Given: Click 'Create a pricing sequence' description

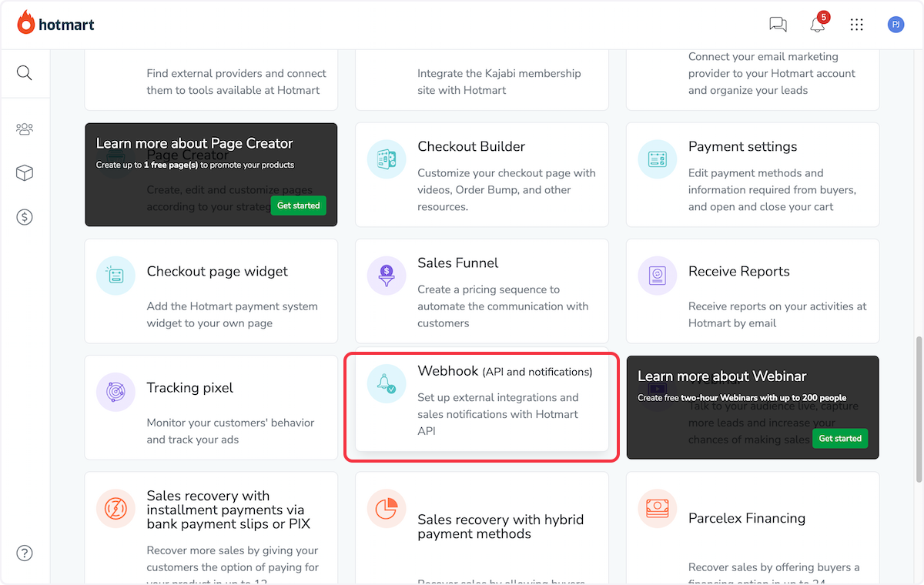Looking at the screenshot, I should click(503, 306).
